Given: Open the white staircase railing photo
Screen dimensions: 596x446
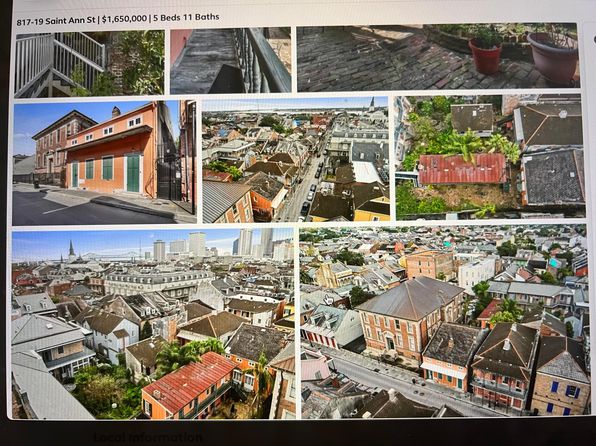Looking at the screenshot, I should tap(89, 63).
